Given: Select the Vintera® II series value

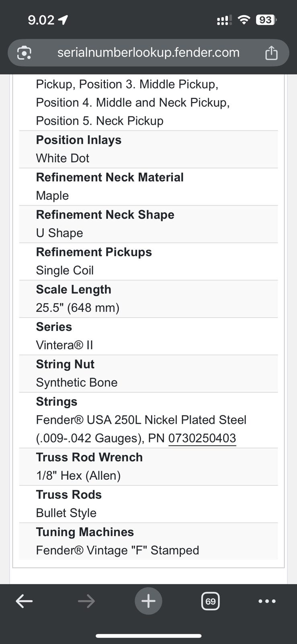Looking at the screenshot, I should (x=64, y=345).
